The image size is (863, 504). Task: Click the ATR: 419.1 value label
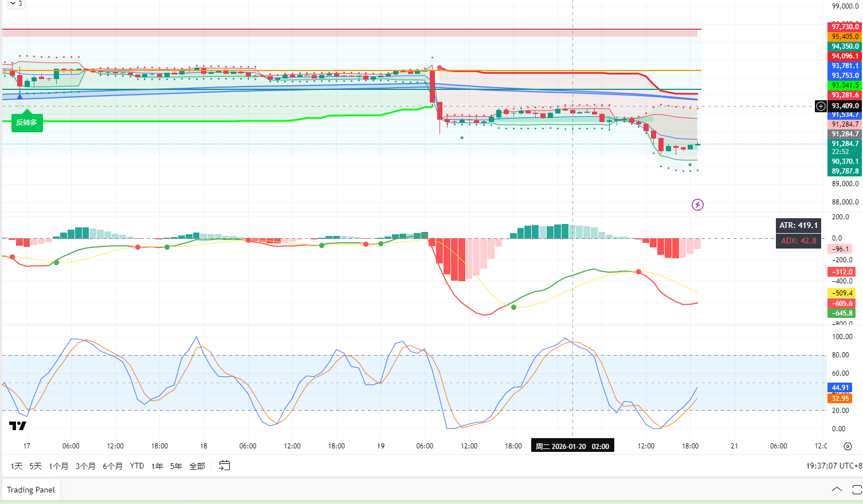(799, 225)
